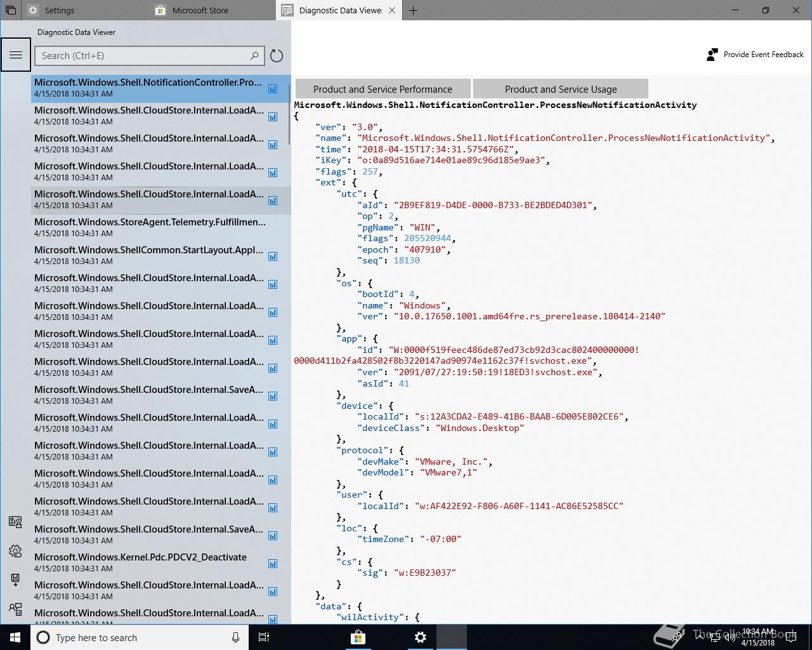Click the export data save icon in sidebar

15,580
